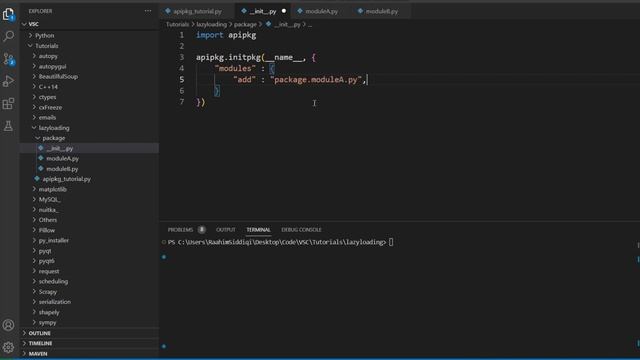This screenshot has width=640, height=360.
Task: Open the DEBUG CONSOLE panel tab
Action: 301,230
